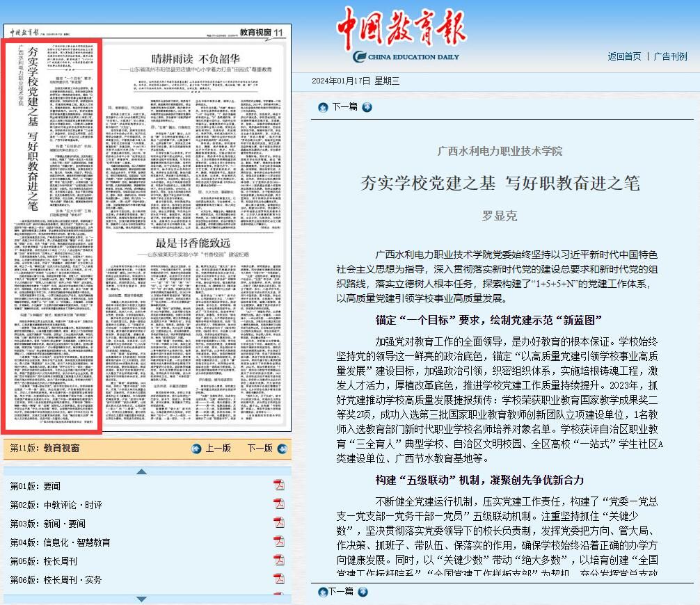Image resolution: width=700 pixels, height=605 pixels.
Task: Open 广告刊例 link
Action: point(670,56)
